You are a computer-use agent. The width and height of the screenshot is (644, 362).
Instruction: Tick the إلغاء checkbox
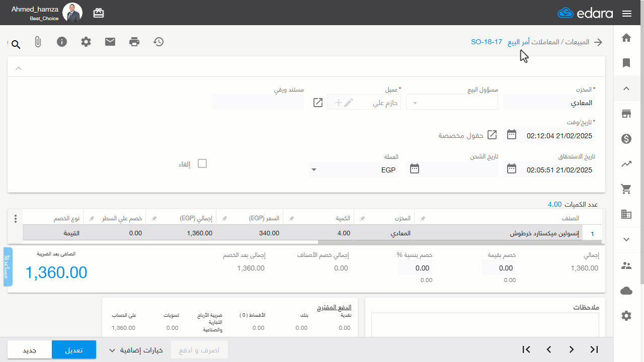pyautogui.click(x=202, y=163)
